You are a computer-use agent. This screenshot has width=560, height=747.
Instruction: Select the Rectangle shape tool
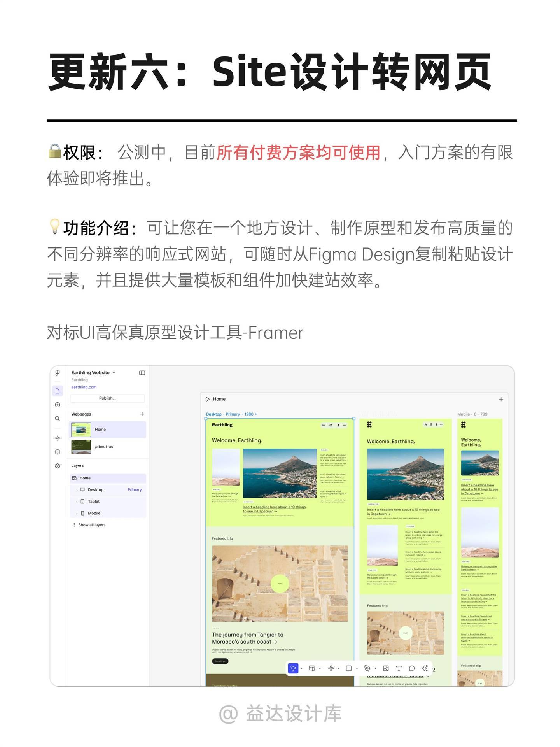point(349,668)
